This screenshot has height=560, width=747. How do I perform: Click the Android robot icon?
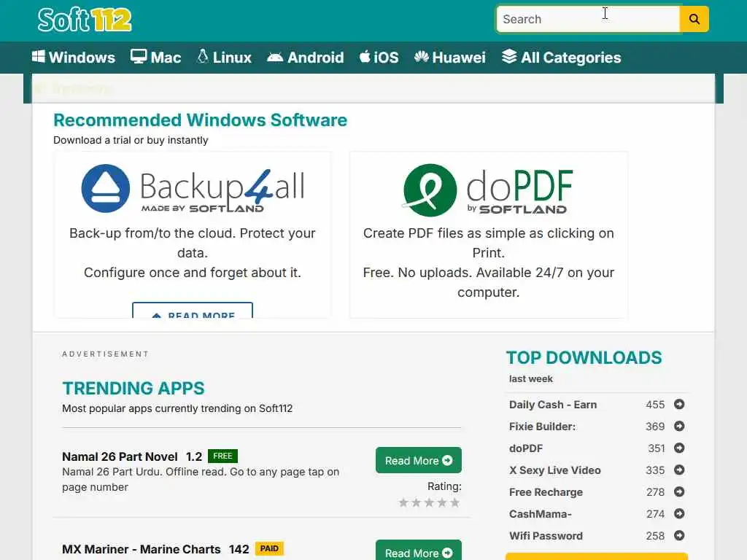(275, 57)
